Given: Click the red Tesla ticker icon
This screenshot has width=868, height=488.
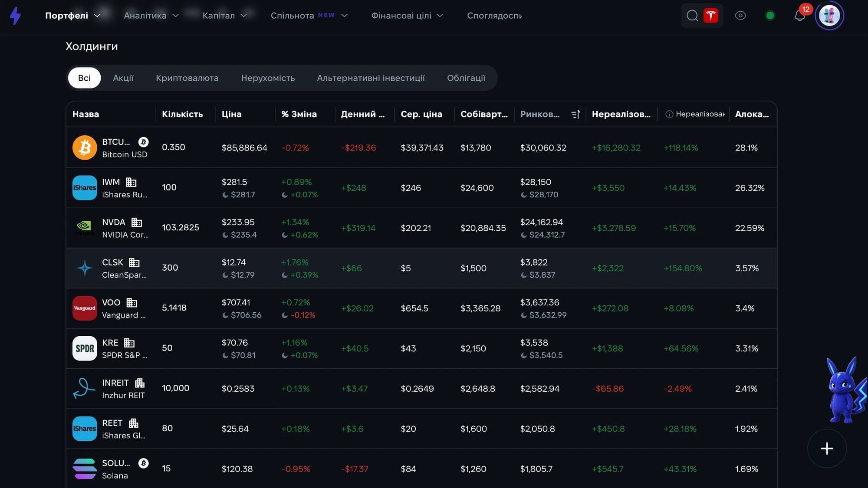Looking at the screenshot, I should 710,16.
